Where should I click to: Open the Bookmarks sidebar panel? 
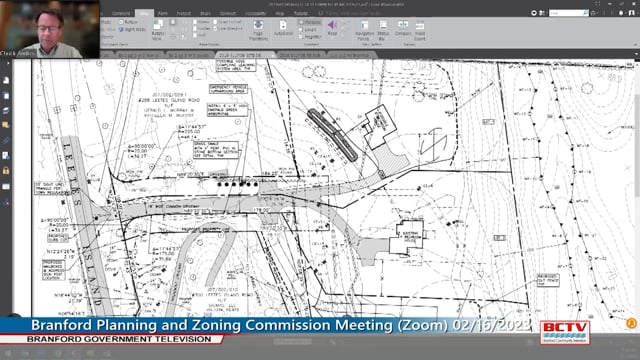click(6, 80)
